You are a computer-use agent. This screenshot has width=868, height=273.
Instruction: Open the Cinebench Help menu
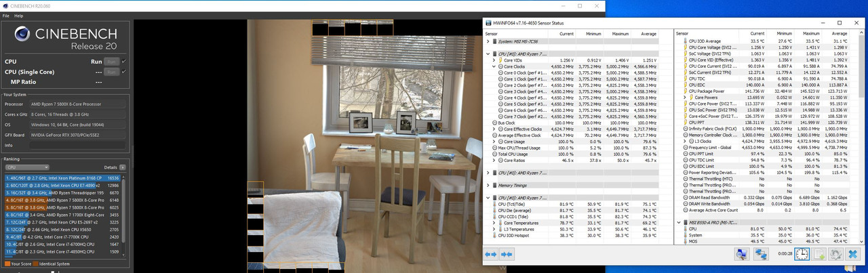click(18, 15)
